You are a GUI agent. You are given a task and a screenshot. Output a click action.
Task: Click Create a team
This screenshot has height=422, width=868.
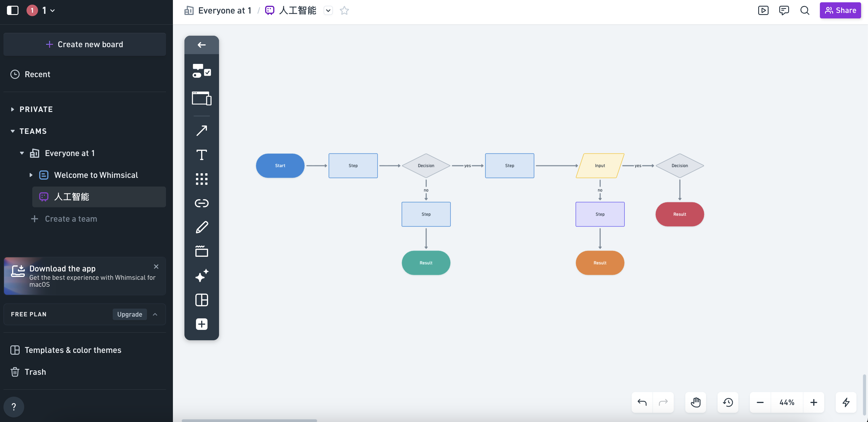coord(64,219)
